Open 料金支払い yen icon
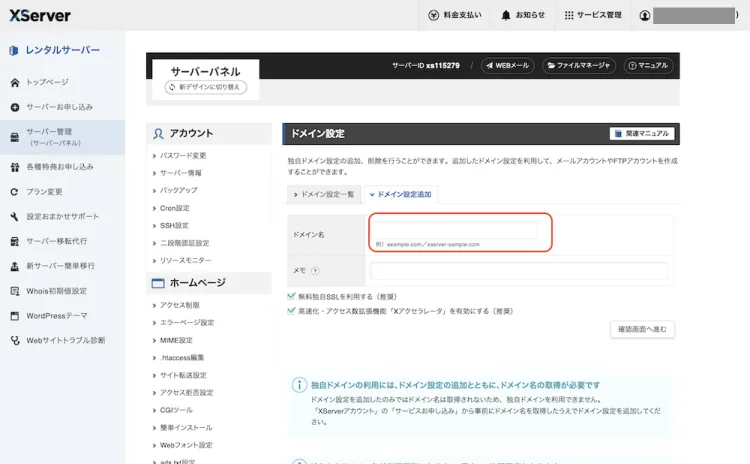This screenshot has height=464, width=750. coord(433,15)
